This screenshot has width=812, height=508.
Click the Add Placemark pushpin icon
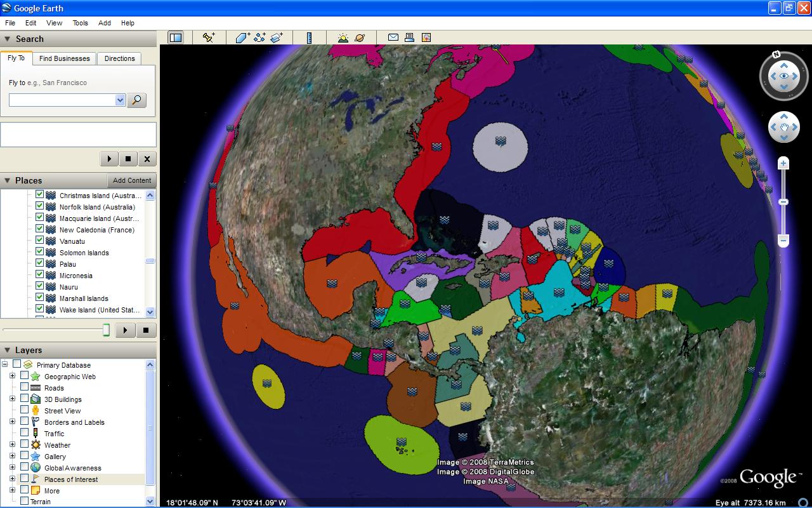point(209,38)
